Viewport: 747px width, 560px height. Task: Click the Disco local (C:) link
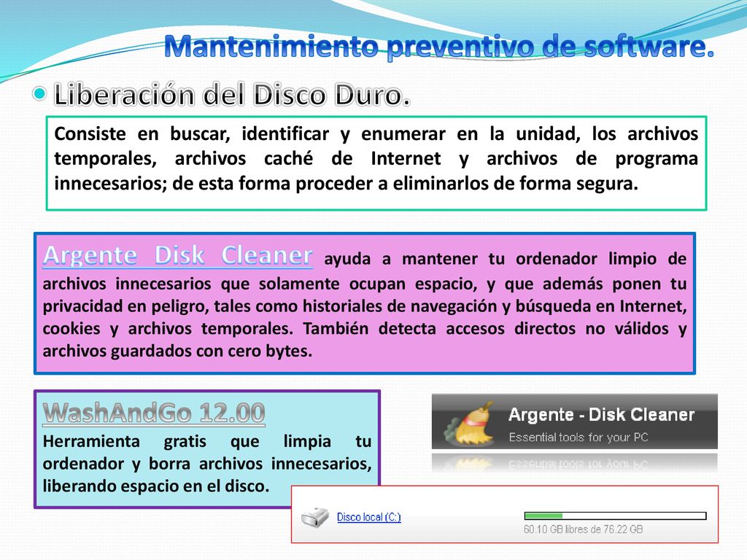click(368, 517)
